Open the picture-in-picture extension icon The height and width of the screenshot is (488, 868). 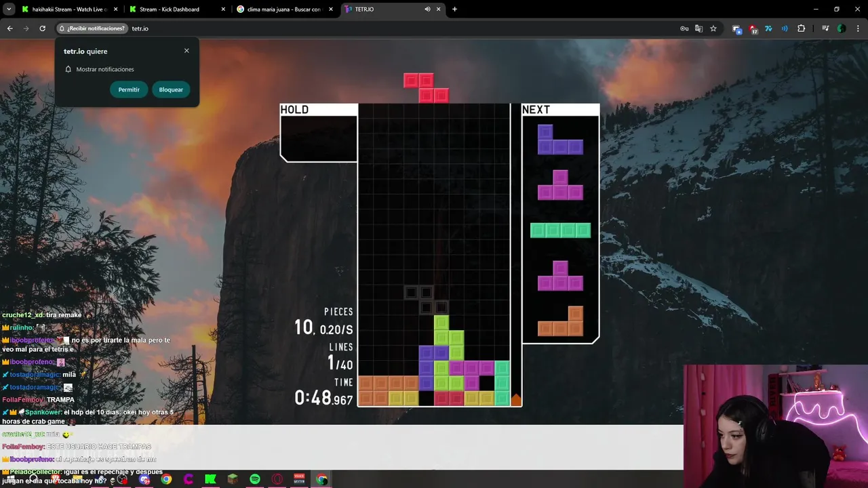(737, 29)
